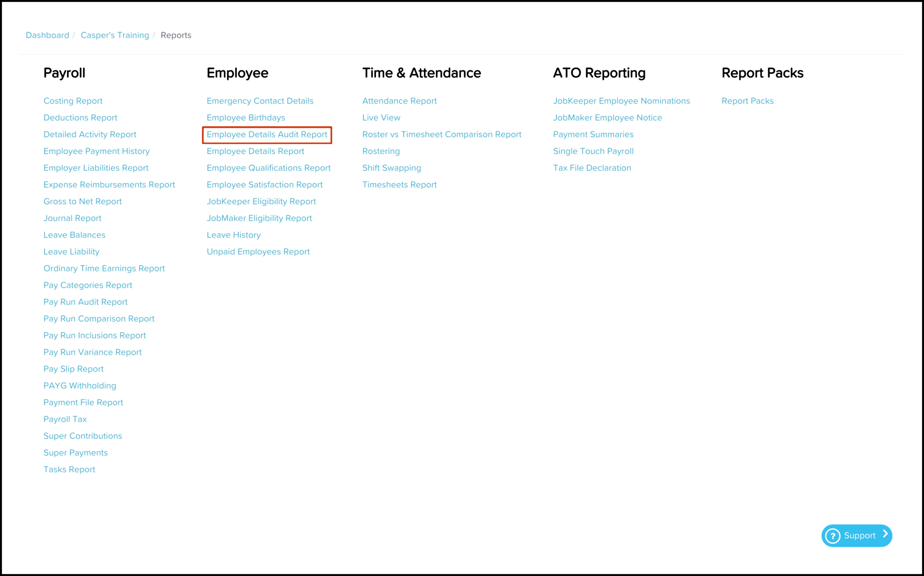Navigate to Casper's Training breadcrumb
This screenshot has height=576, width=924.
115,35
